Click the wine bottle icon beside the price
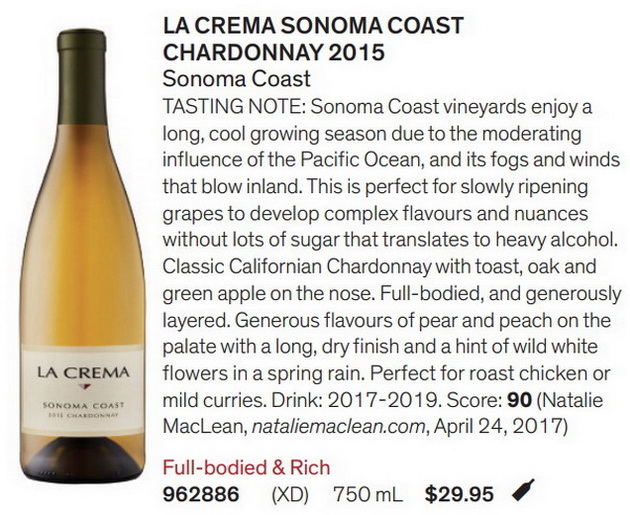The image size is (630, 515). click(x=523, y=490)
